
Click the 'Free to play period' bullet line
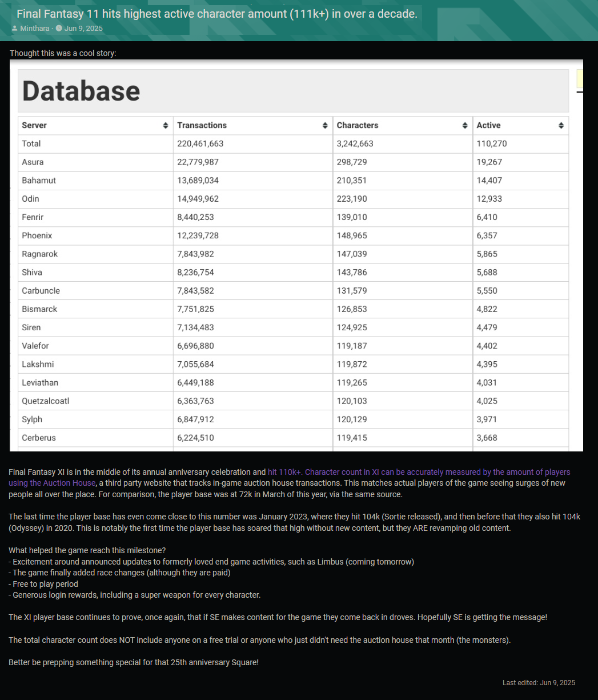[x=43, y=584]
